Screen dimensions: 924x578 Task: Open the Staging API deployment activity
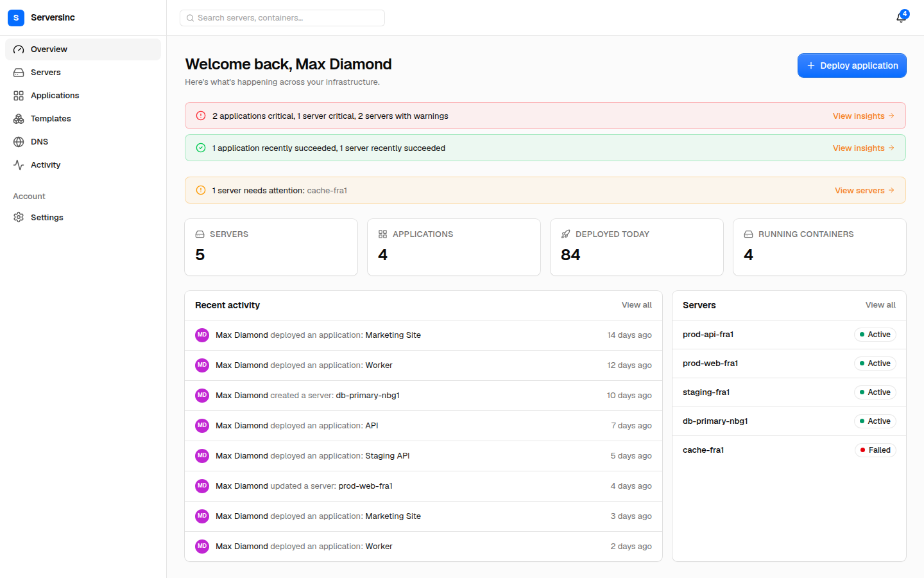pyautogui.click(x=424, y=456)
